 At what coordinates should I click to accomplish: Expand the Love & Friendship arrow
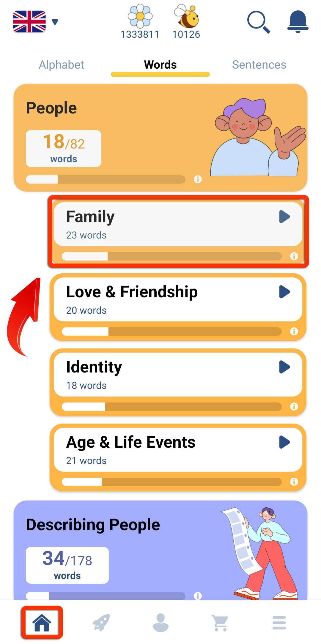pos(284,292)
